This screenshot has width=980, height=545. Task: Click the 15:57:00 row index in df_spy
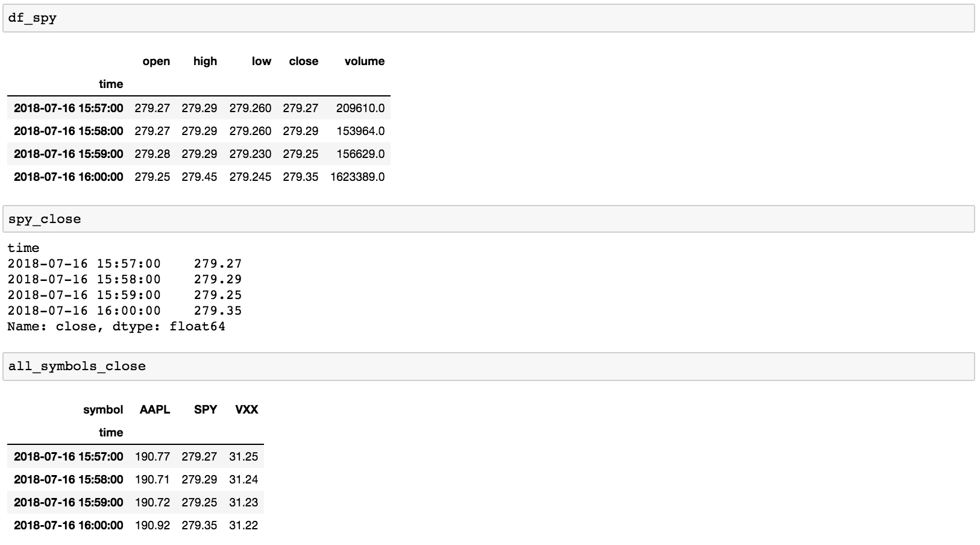click(x=68, y=109)
